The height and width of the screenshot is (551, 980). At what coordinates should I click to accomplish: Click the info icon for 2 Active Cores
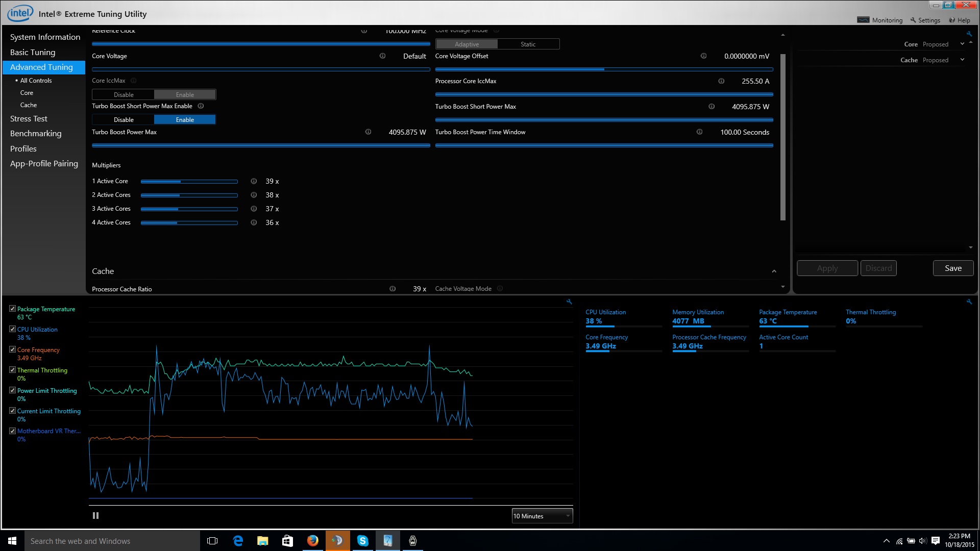[x=254, y=195]
